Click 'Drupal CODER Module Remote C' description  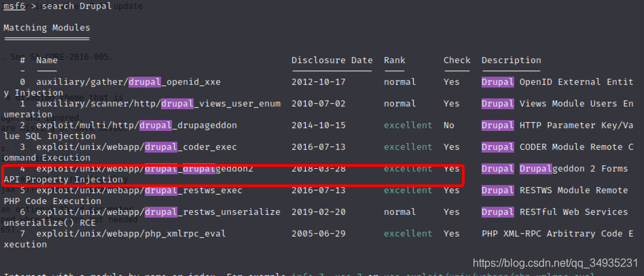pyautogui.click(x=557, y=147)
